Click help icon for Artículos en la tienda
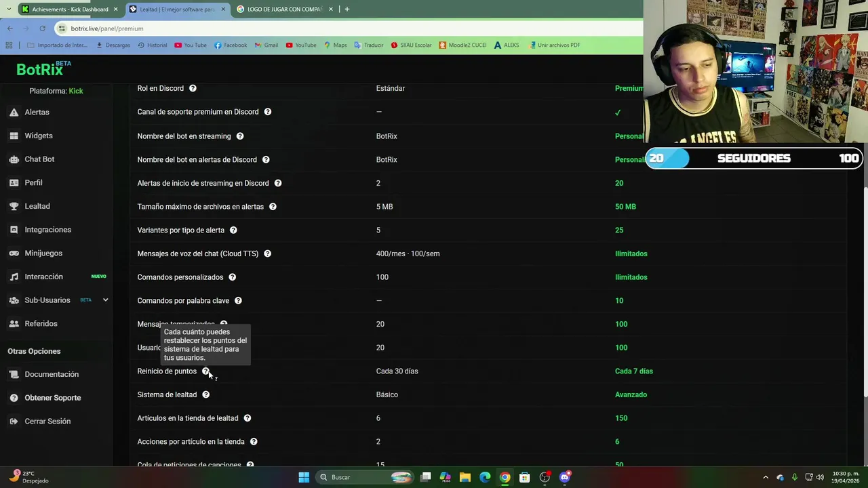Viewport: 868px width, 488px height. click(x=247, y=418)
